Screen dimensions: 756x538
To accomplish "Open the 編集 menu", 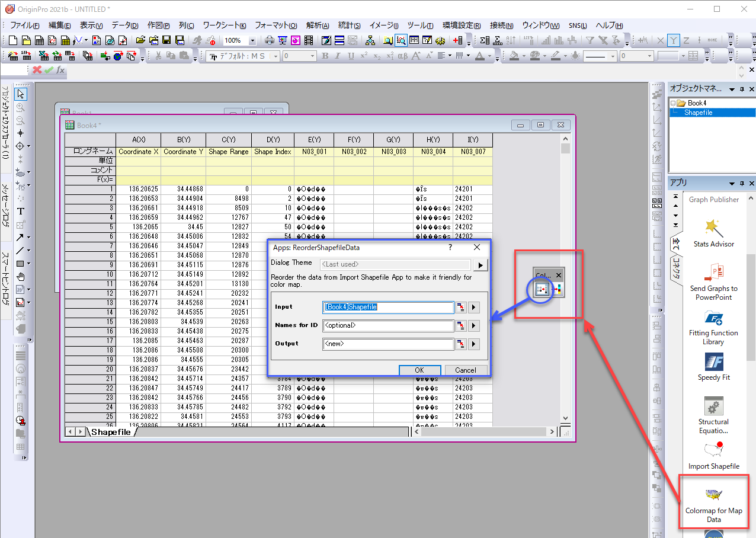I will tap(59, 25).
